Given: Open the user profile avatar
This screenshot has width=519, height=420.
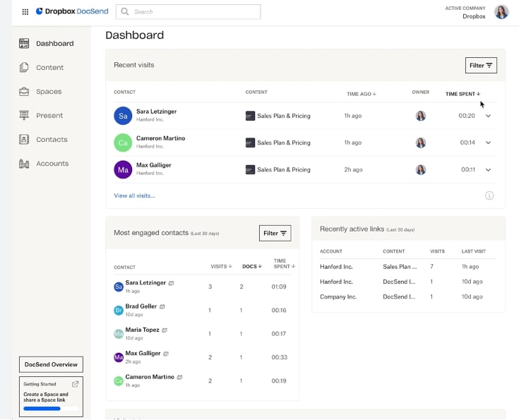Looking at the screenshot, I should click(x=501, y=12).
